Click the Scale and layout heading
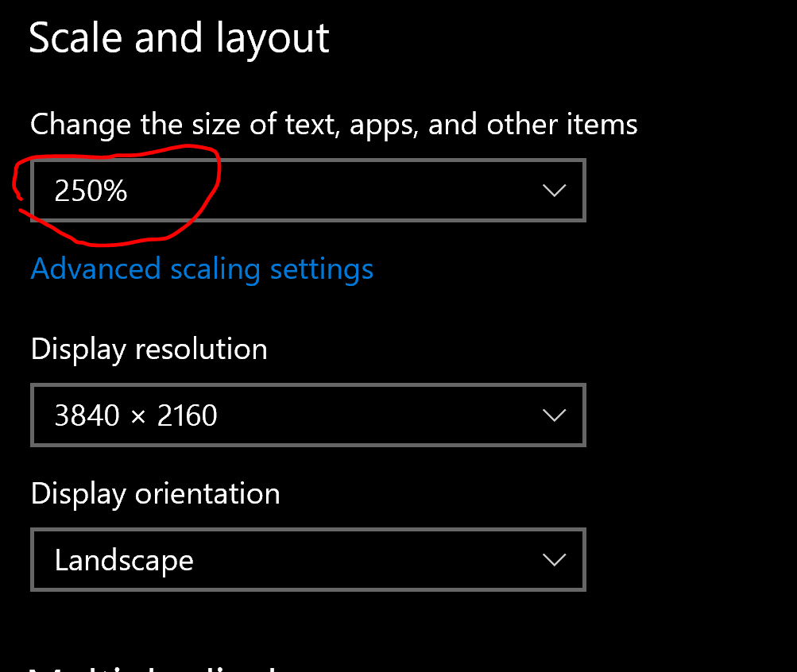 click(179, 38)
